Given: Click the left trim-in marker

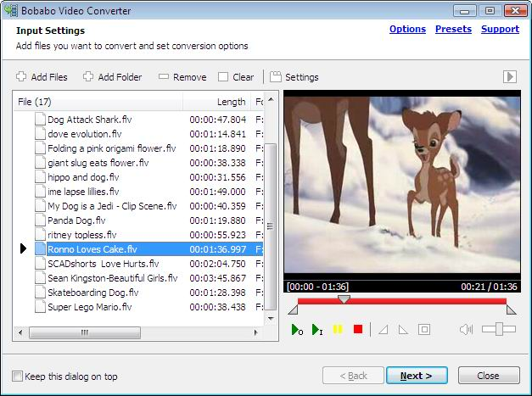Looking at the screenshot, I should [293, 310].
